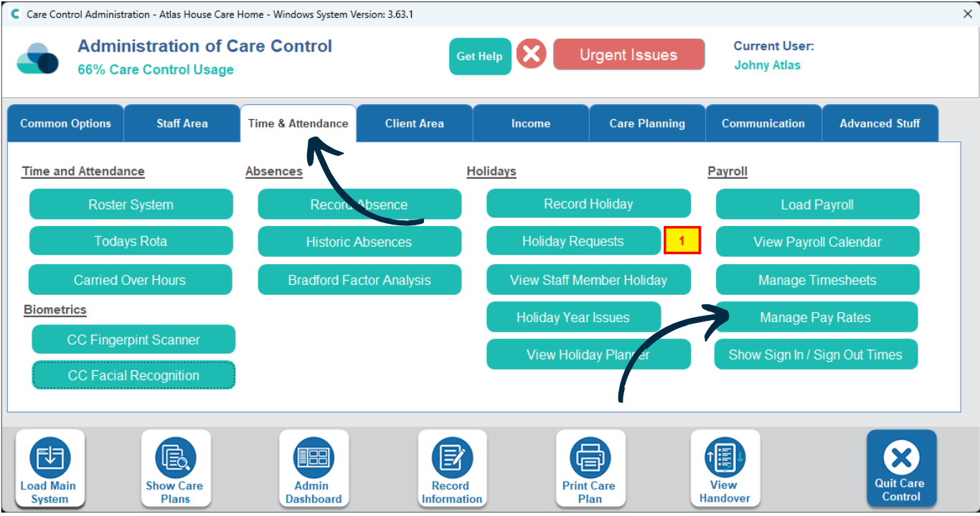The image size is (980, 516).
Task: Open Show Care Plans icon
Action: 175,469
